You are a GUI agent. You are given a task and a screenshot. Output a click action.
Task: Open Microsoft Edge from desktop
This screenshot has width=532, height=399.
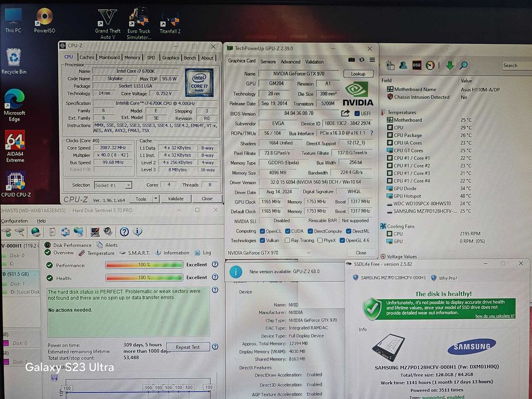coord(14,105)
